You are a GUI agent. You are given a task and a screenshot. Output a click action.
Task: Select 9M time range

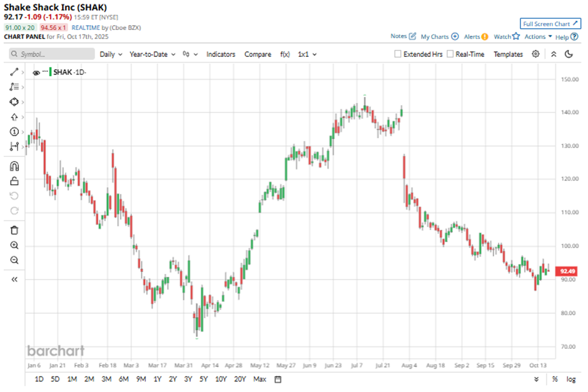141,379
